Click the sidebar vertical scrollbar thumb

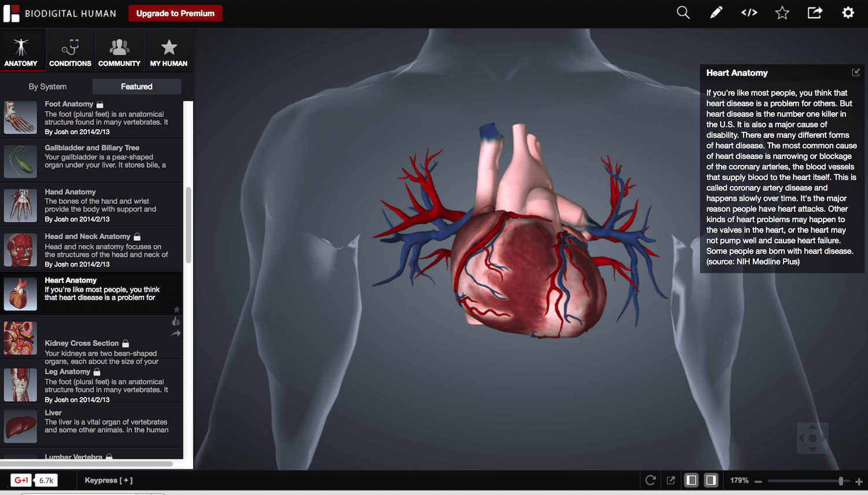coord(188,225)
